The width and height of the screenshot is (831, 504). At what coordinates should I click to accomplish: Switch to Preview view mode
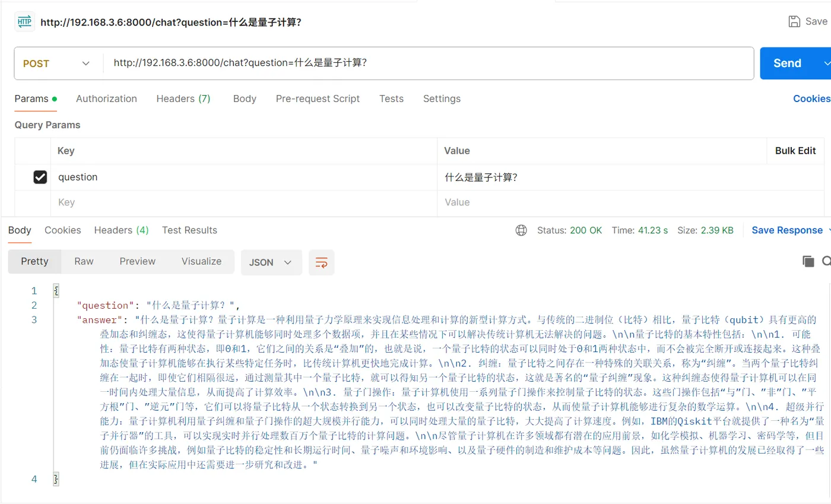tap(137, 262)
